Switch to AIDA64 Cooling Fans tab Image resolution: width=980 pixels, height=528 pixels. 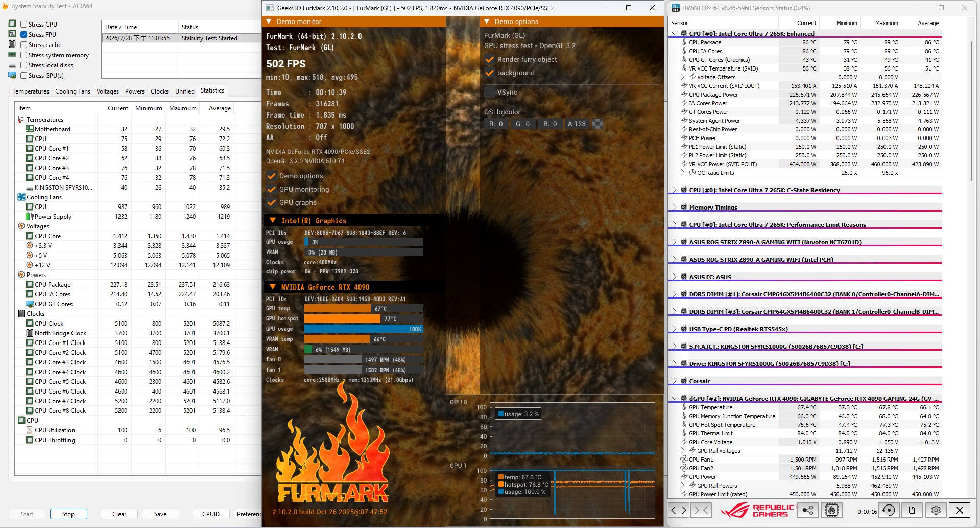(73, 91)
